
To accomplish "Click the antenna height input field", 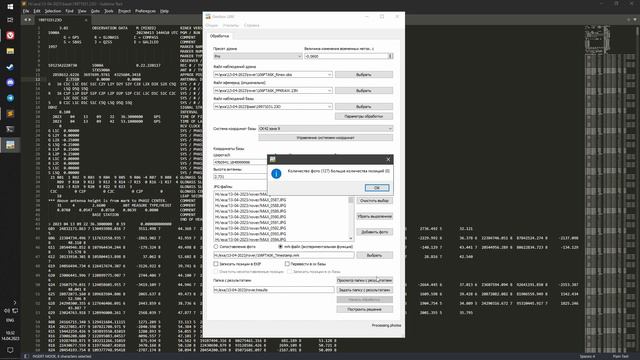I will coord(240,177).
